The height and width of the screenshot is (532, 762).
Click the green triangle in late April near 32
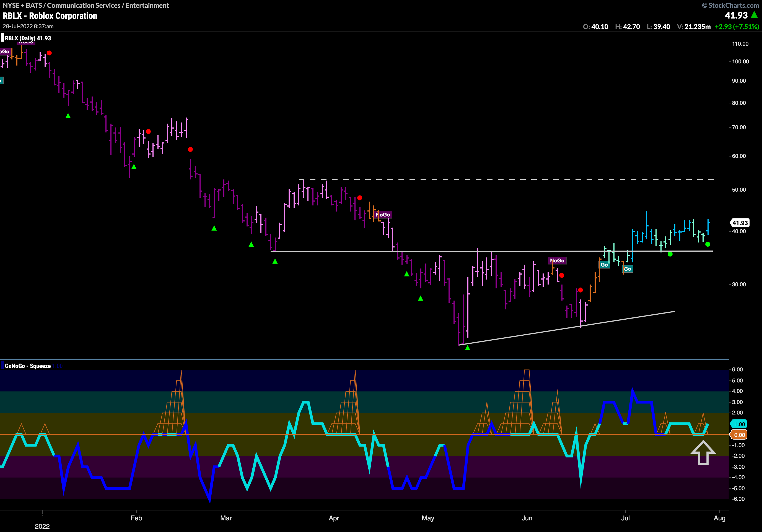click(406, 274)
